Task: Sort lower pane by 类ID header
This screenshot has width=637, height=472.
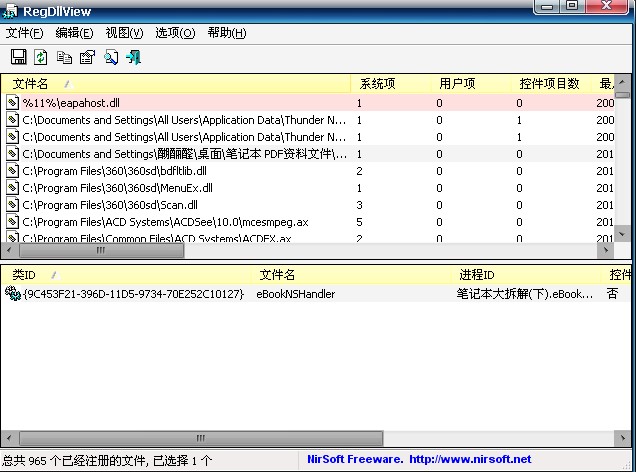Action: pyautogui.click(x=24, y=274)
